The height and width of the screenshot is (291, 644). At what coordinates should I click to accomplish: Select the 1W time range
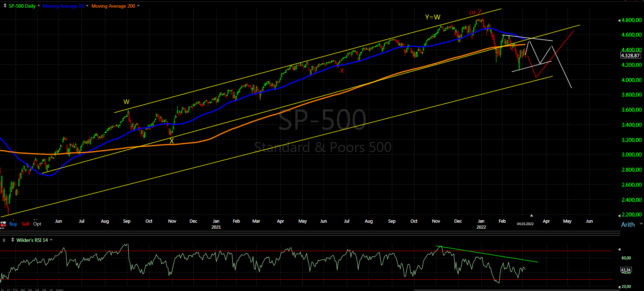coord(44,290)
